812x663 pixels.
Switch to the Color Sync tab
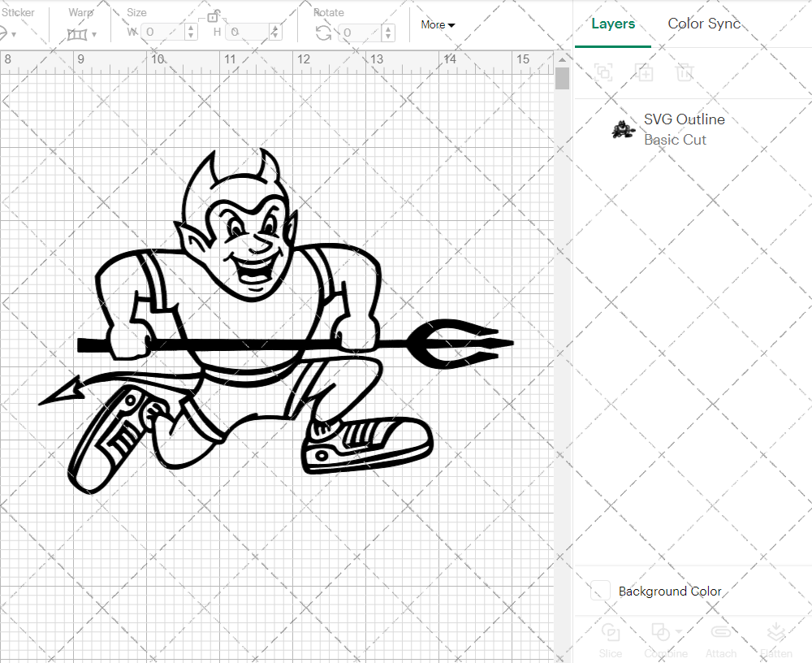click(x=704, y=24)
